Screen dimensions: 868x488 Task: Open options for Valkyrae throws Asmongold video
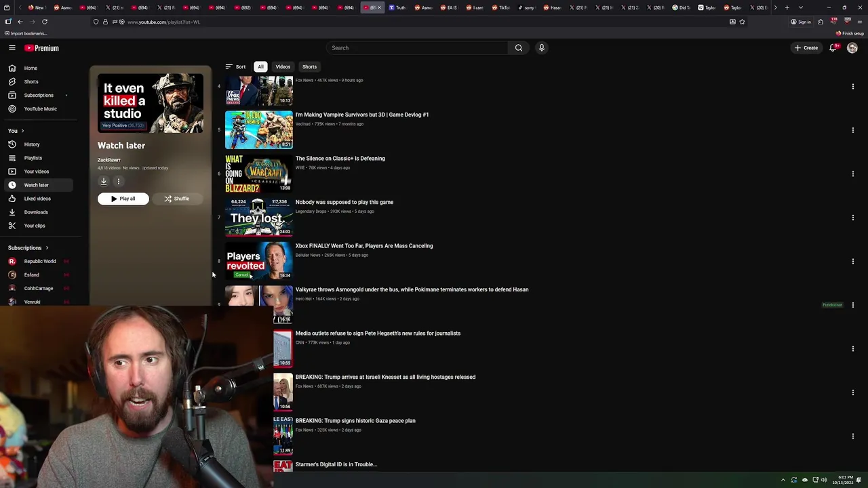point(853,305)
